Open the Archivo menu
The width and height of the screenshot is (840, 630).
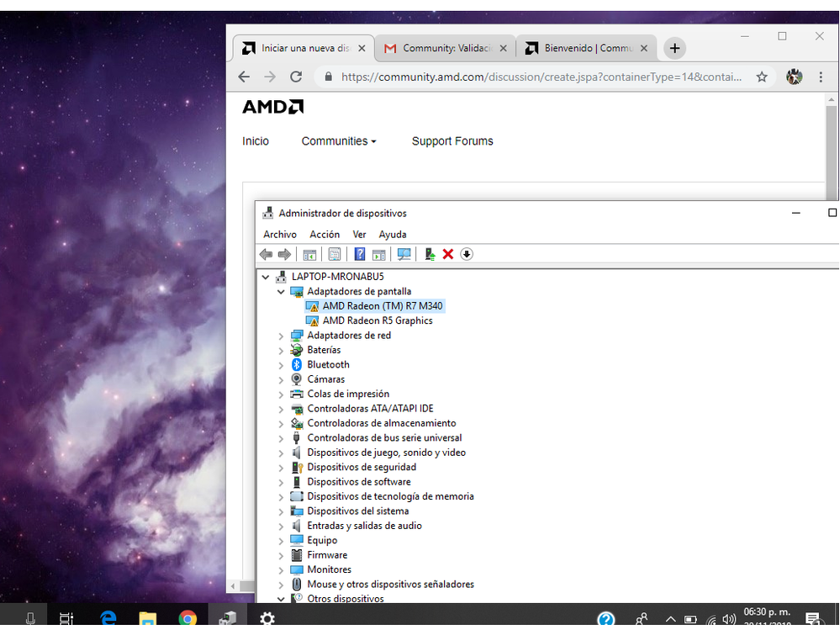pos(280,234)
